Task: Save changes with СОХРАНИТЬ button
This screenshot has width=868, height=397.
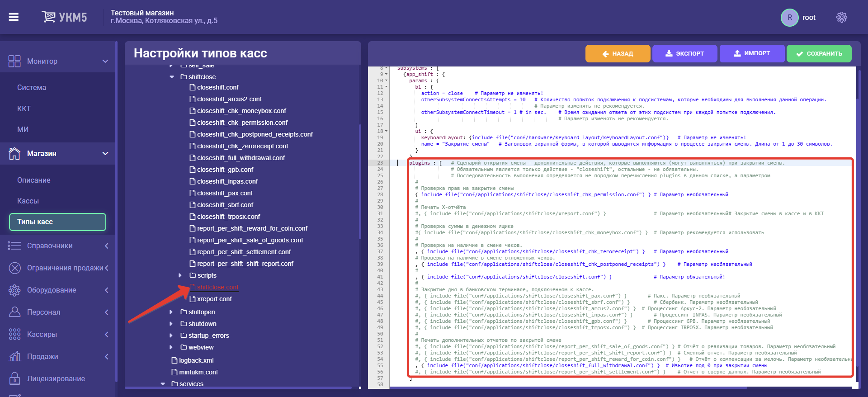Action: [819, 53]
